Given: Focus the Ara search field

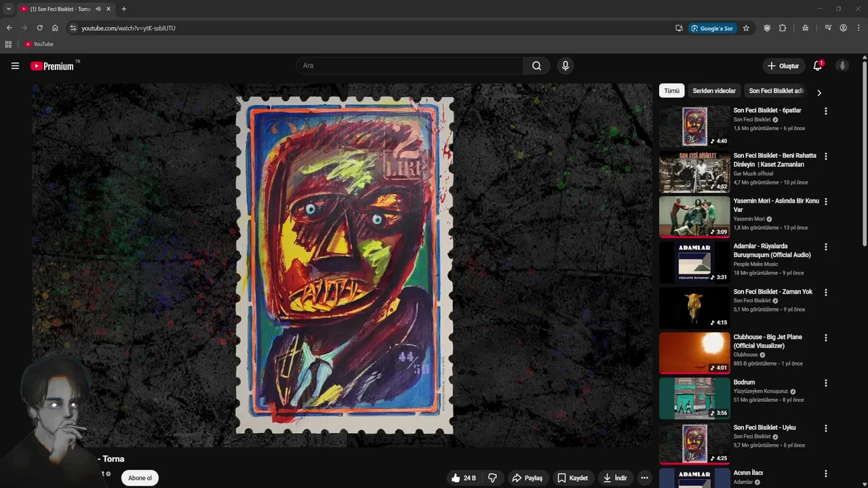Looking at the screenshot, I should [x=409, y=66].
